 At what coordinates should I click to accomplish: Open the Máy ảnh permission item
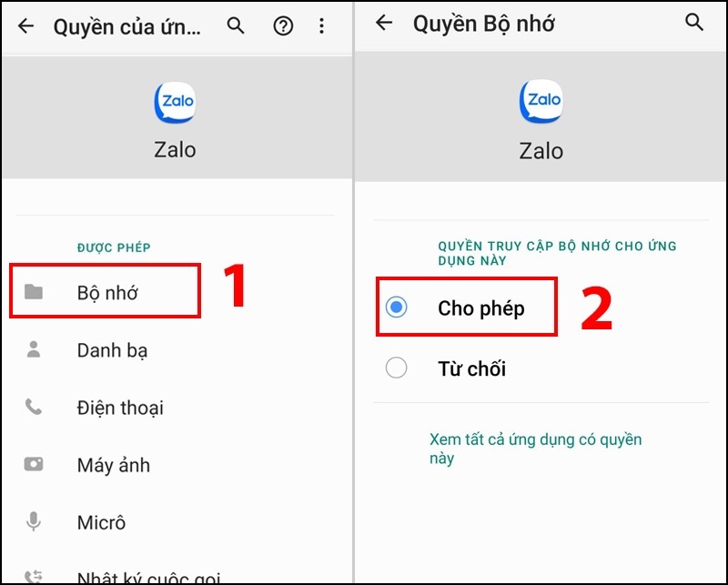177,465
